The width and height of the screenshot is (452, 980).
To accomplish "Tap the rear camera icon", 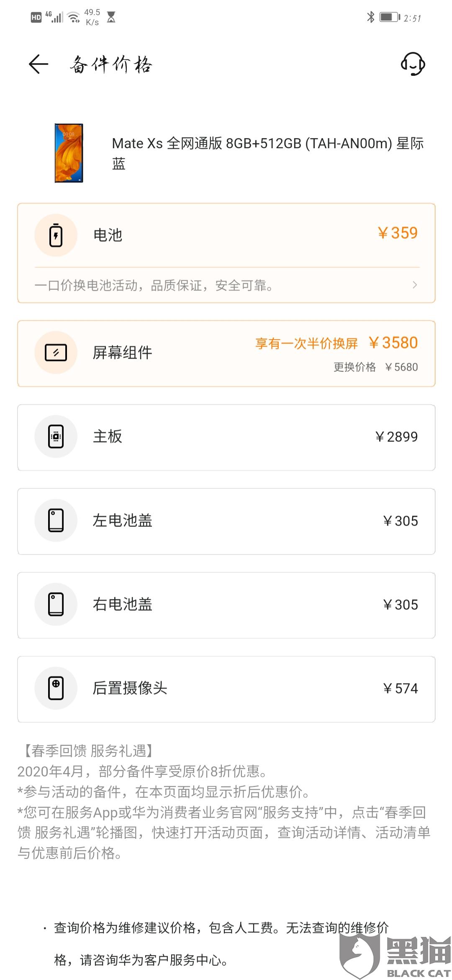I will [x=56, y=688].
